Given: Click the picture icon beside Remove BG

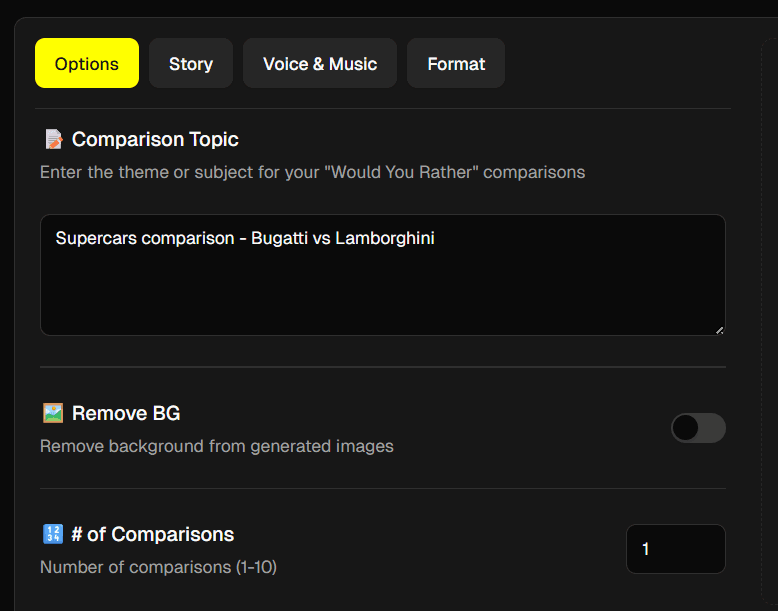Looking at the screenshot, I should coord(54,413).
